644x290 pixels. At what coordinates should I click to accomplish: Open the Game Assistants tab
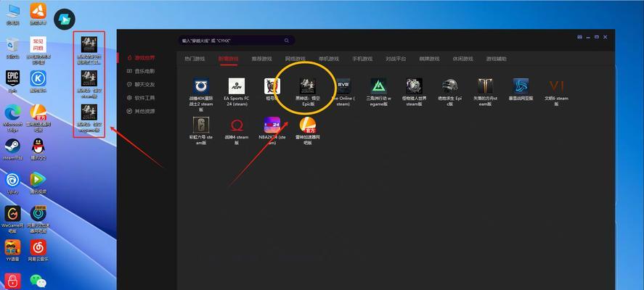click(x=496, y=59)
